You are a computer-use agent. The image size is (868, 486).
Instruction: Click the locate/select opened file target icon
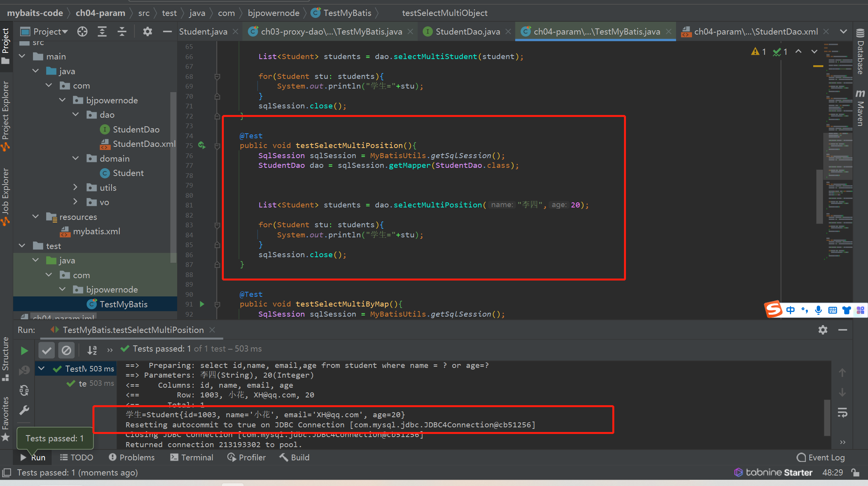82,31
